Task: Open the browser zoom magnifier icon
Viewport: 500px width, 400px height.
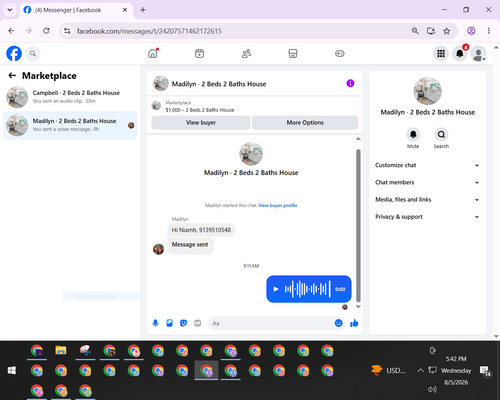Action: coord(415,31)
